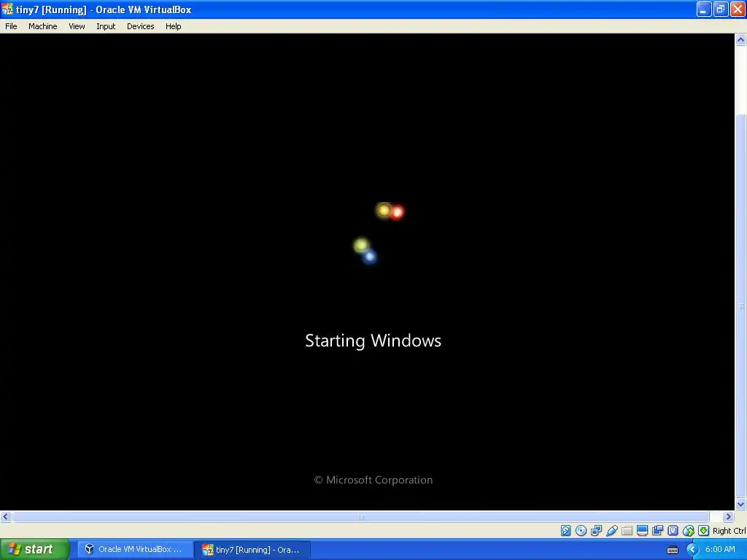Click the display monitor indicator icon
Image resolution: width=747 pixels, height=560 pixels.
642,531
